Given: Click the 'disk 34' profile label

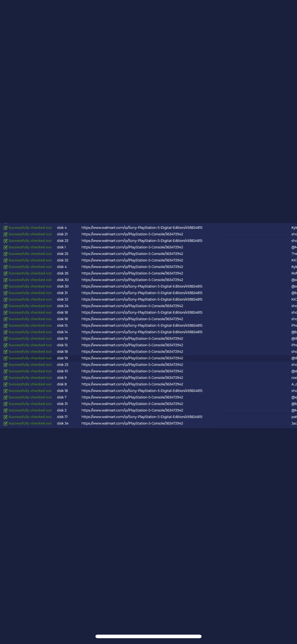Looking at the screenshot, I should [x=63, y=424].
